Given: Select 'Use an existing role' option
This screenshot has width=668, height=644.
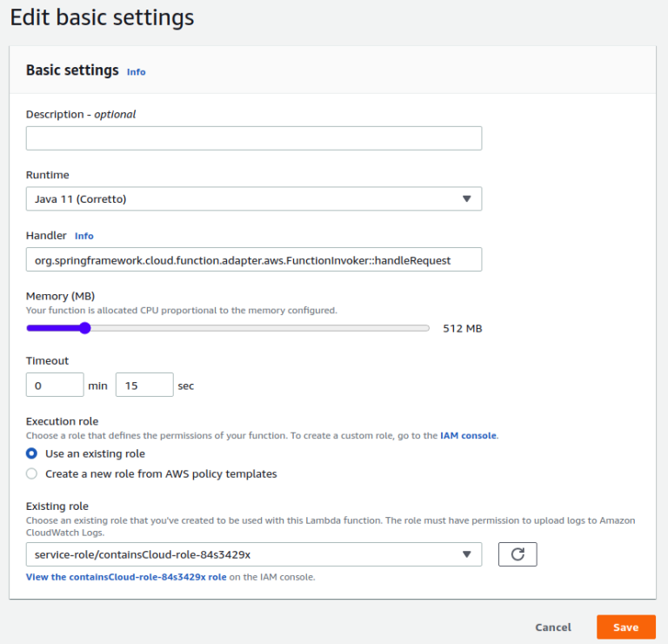Looking at the screenshot, I should [32, 453].
